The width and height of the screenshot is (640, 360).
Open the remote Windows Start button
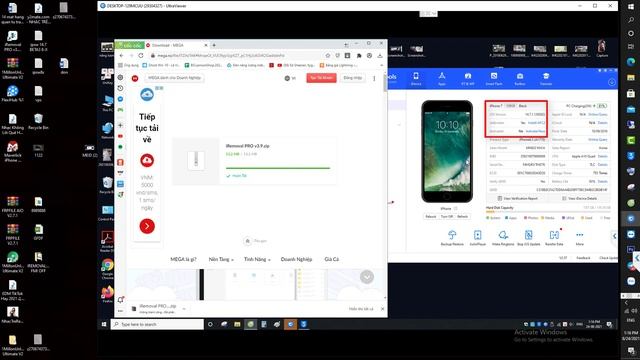coord(104,324)
